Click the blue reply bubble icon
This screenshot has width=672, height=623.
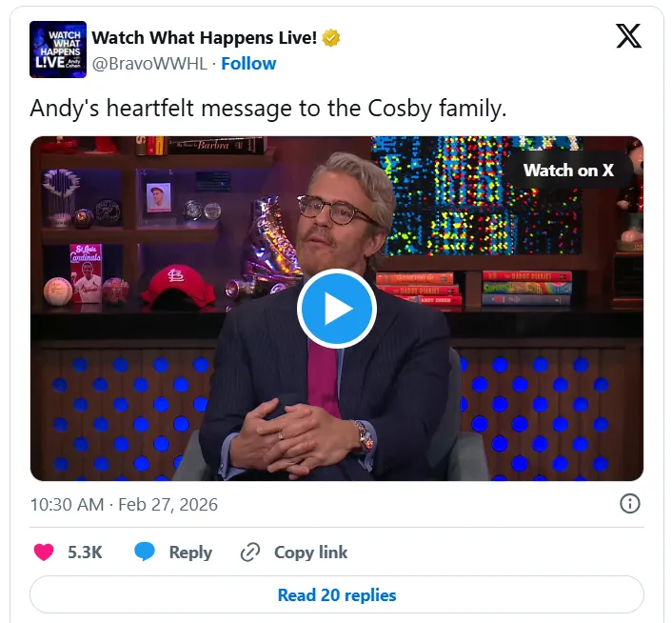(145, 552)
